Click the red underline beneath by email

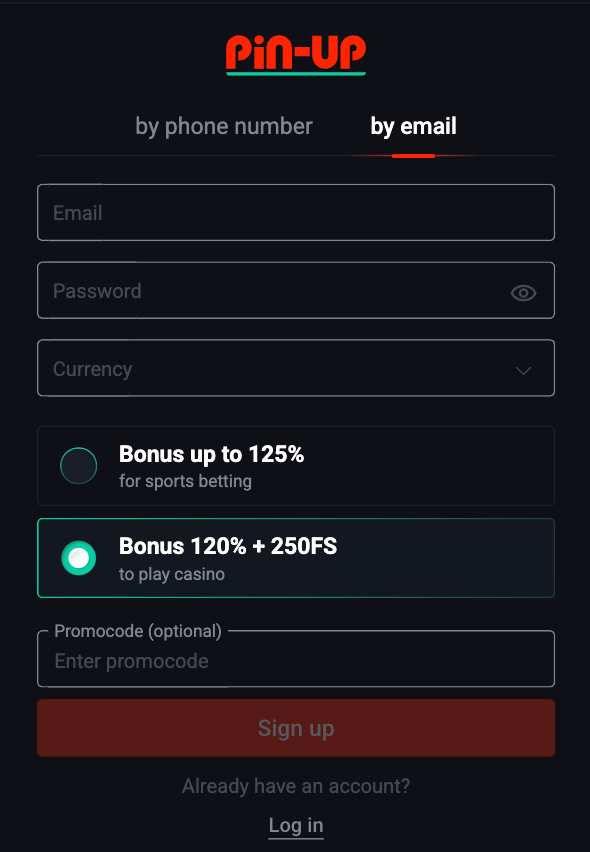click(413, 156)
